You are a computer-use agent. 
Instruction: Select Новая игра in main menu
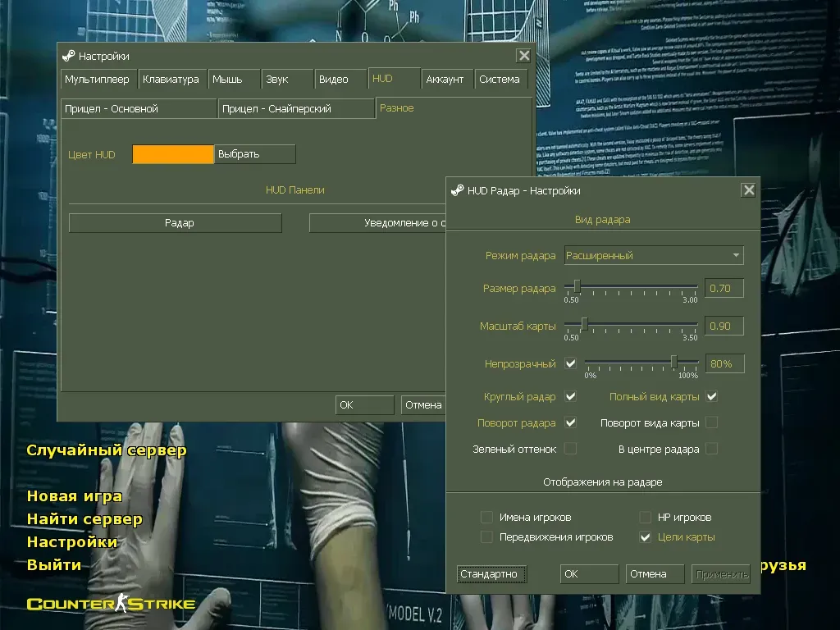(74, 496)
